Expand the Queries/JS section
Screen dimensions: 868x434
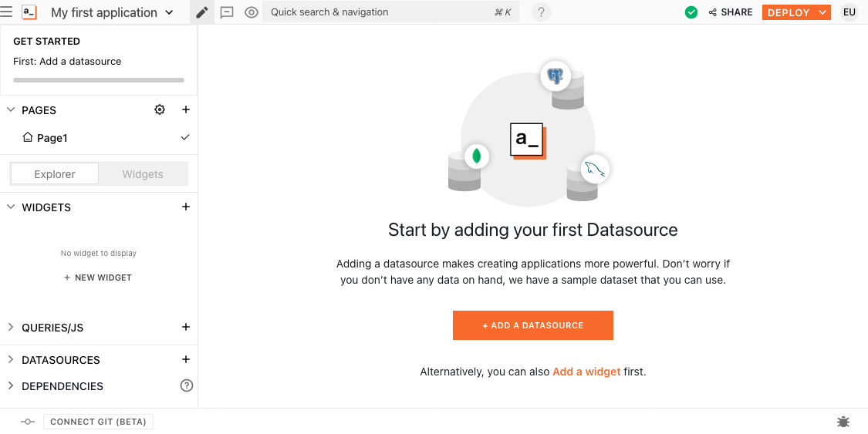point(11,328)
